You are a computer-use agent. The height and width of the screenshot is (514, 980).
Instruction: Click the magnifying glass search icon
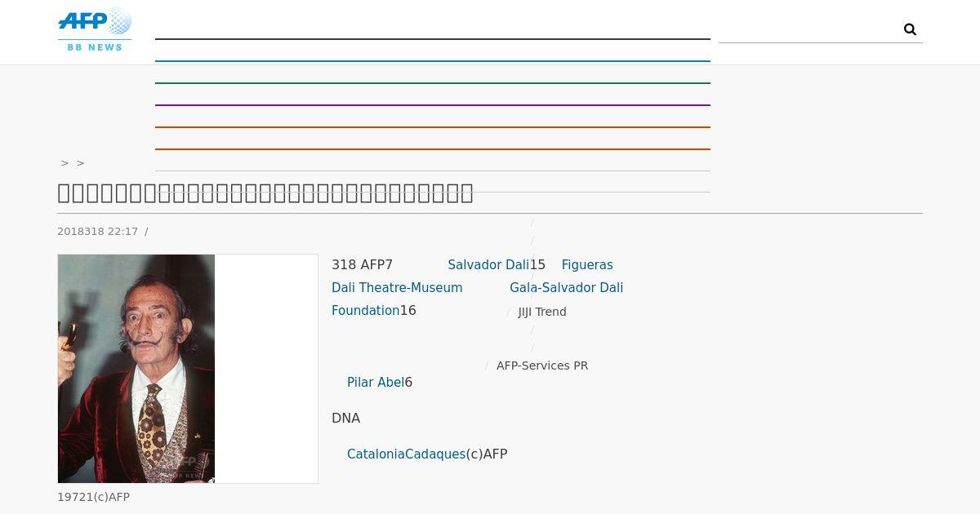[910, 29]
